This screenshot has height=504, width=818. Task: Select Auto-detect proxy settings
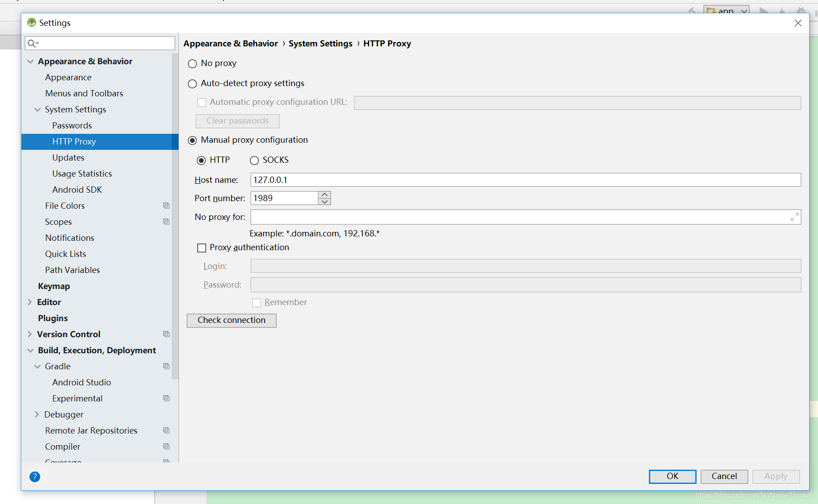tap(192, 84)
